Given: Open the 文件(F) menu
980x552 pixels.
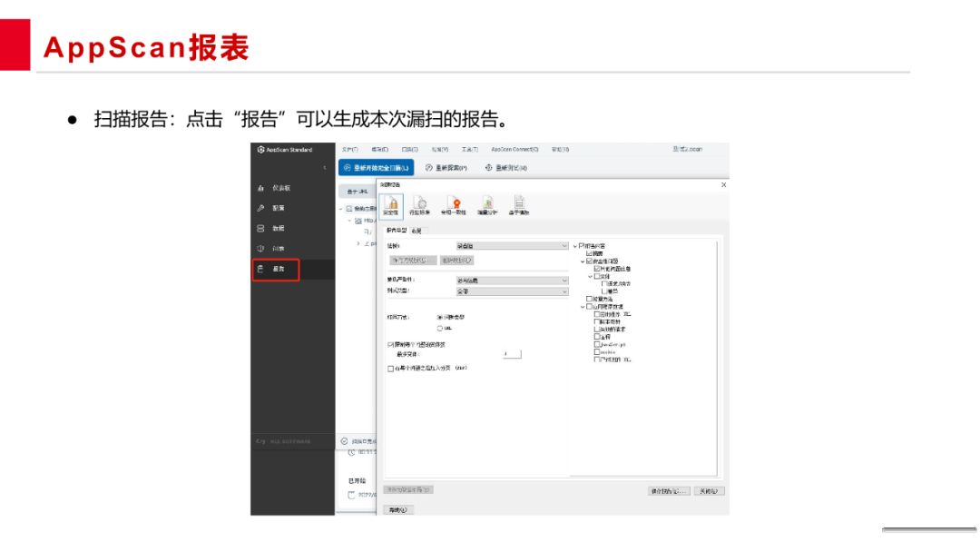Looking at the screenshot, I should pyautogui.click(x=350, y=150).
